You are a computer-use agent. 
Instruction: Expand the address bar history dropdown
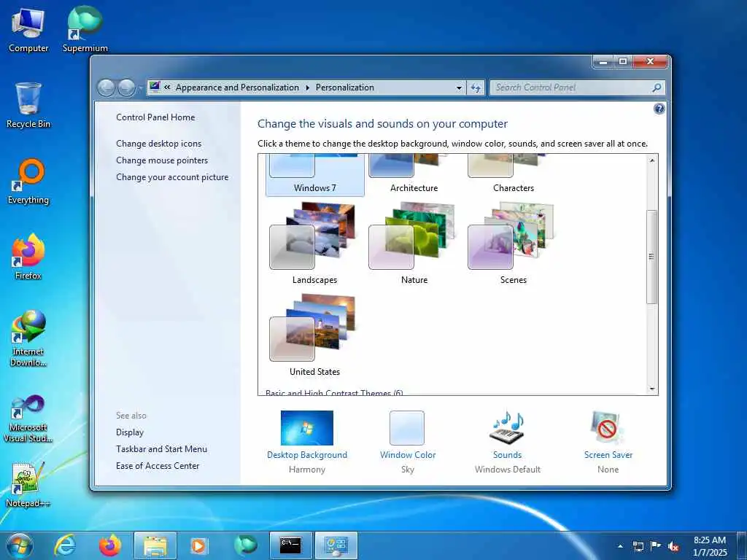(459, 87)
